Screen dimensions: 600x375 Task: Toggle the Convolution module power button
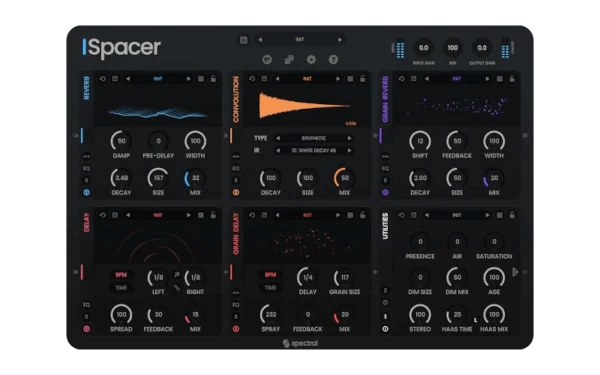click(236, 192)
